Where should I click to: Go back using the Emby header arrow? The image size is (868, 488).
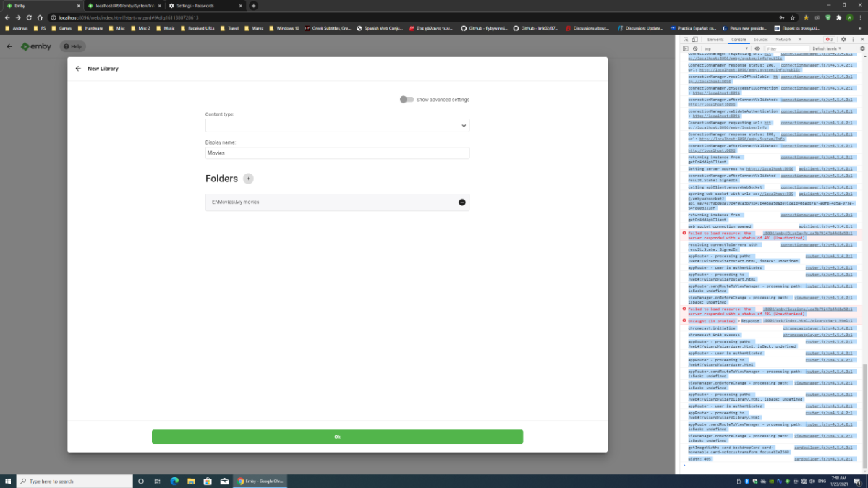[x=10, y=46]
